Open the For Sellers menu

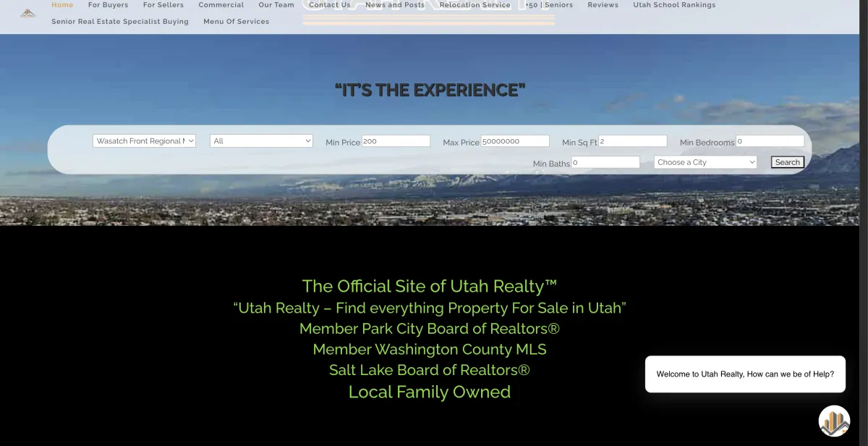point(163,4)
